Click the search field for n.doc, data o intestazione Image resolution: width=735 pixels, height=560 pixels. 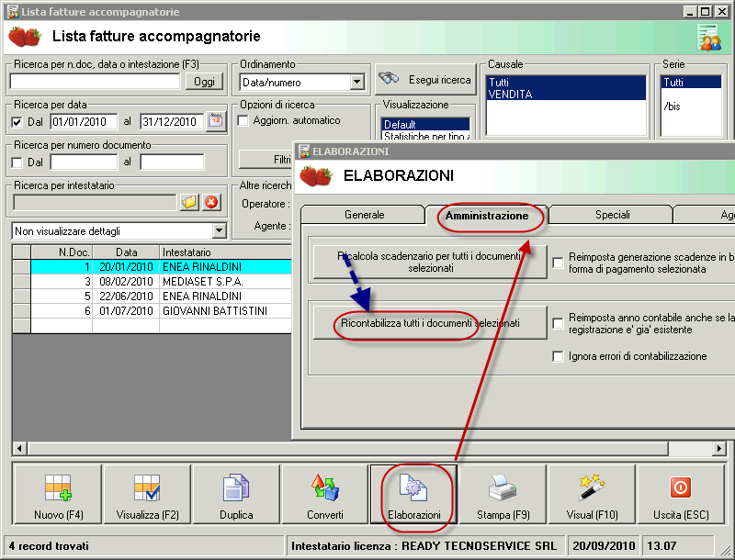click(96, 82)
